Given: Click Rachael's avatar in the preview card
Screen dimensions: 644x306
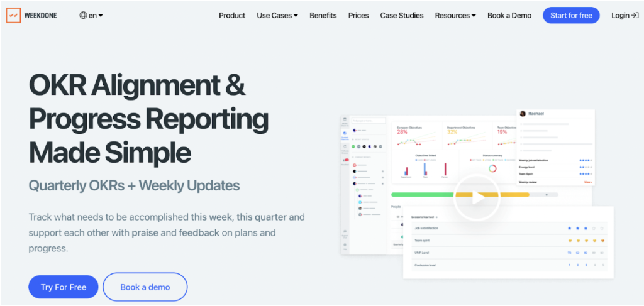Looking at the screenshot, I should tap(522, 114).
